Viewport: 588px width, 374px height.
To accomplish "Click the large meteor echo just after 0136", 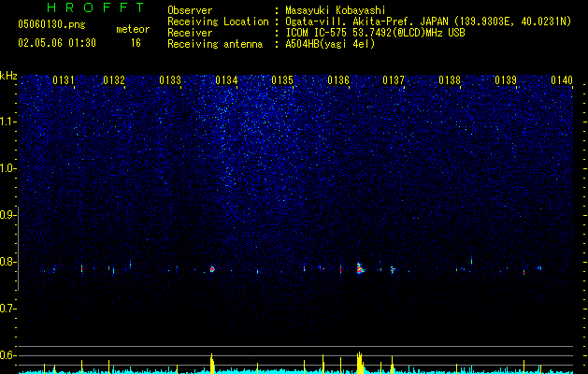I will point(361,268).
